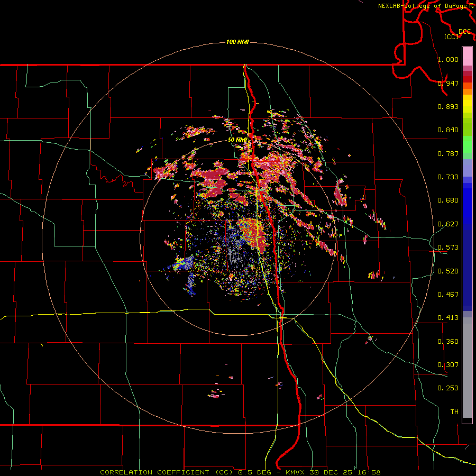
Task: Click the 0.893 scale value
Action: coord(448,106)
